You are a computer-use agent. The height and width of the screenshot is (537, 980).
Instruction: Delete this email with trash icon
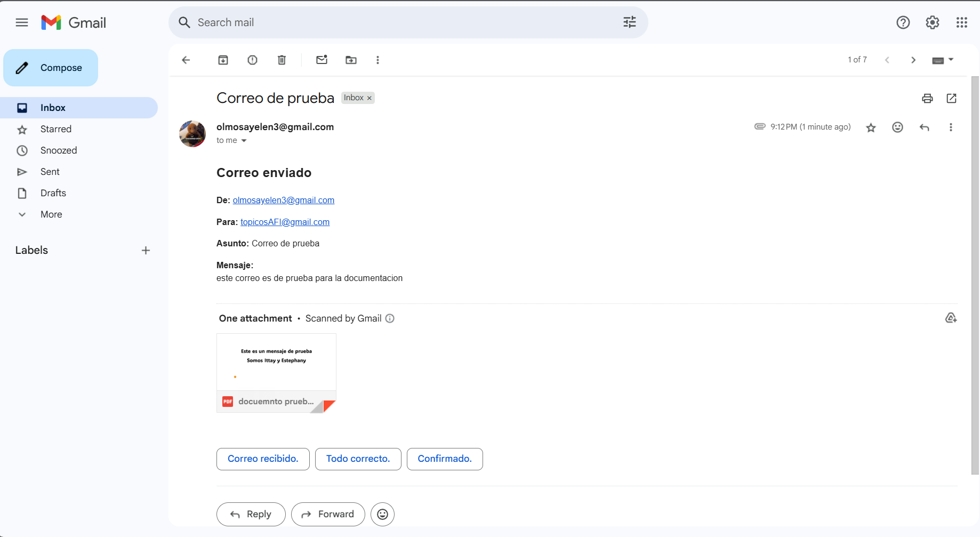(282, 60)
